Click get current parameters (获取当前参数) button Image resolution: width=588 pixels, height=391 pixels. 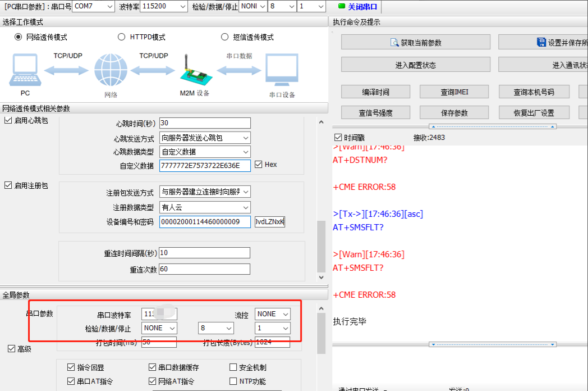click(x=416, y=42)
